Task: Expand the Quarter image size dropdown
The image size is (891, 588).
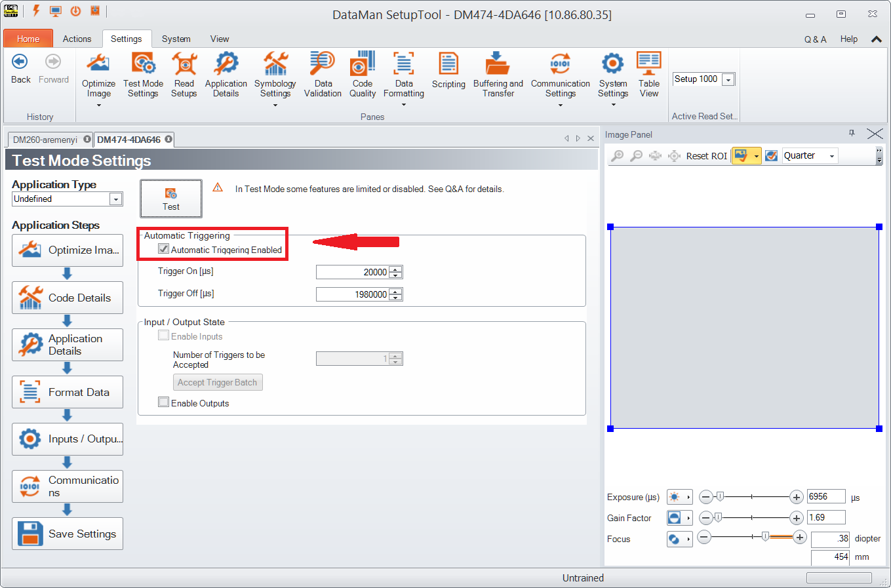Action: (831, 156)
